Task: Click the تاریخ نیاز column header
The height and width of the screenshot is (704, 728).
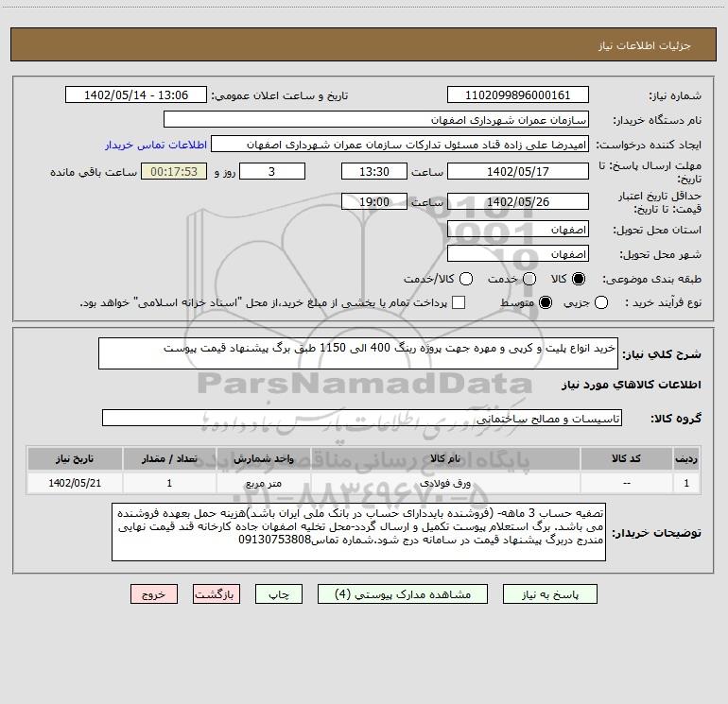Action: pos(75,458)
